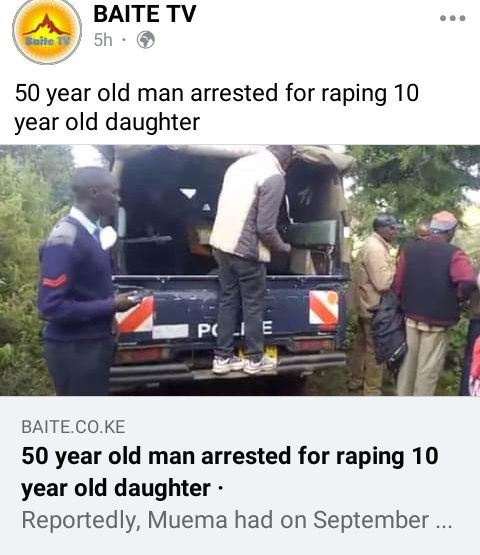
Task: Click the post caption about arrested man
Action: point(217,108)
